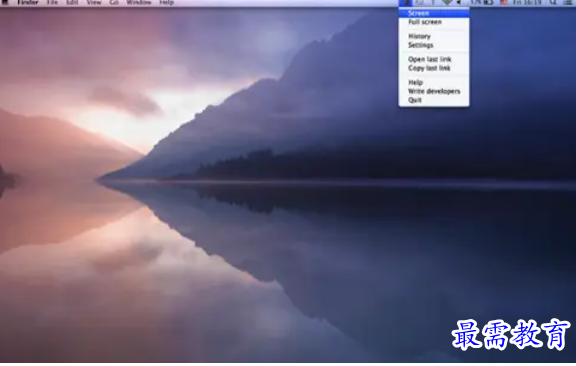576x366 pixels.
Task: Choose Full screen capture from the menu
Action: pos(434,22)
